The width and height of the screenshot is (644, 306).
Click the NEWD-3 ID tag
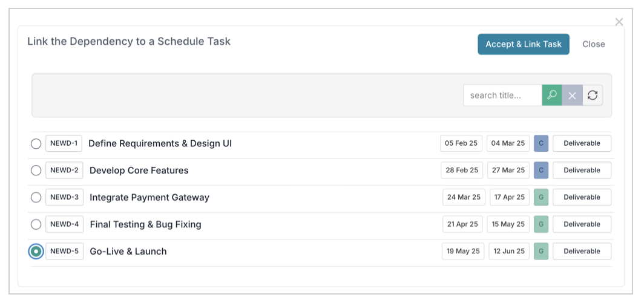tap(64, 197)
